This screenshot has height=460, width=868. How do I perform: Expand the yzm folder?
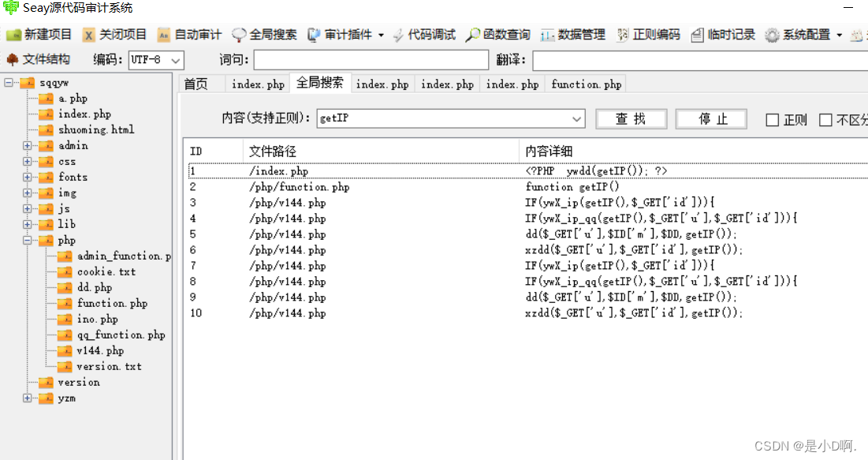pyautogui.click(x=27, y=398)
